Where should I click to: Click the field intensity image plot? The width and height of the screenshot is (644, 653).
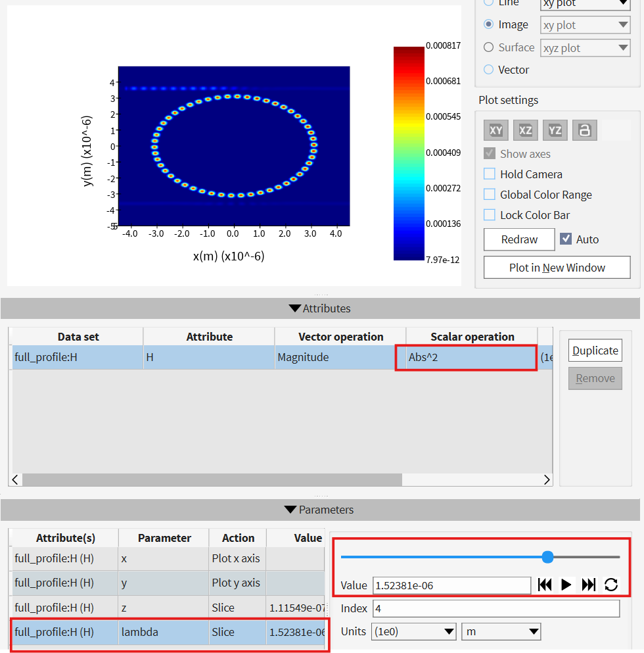[234, 146]
